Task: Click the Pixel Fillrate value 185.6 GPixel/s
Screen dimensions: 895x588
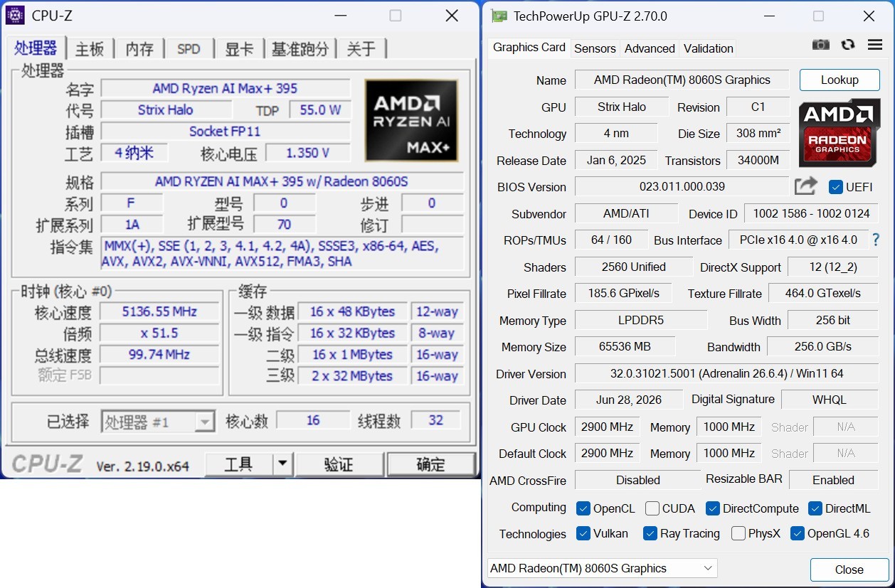Action: pos(624,293)
